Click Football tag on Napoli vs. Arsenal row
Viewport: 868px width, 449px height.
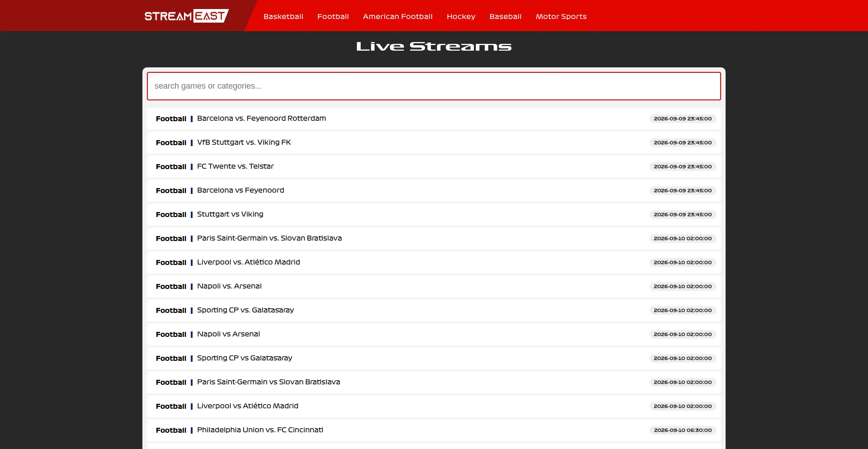pyautogui.click(x=171, y=287)
